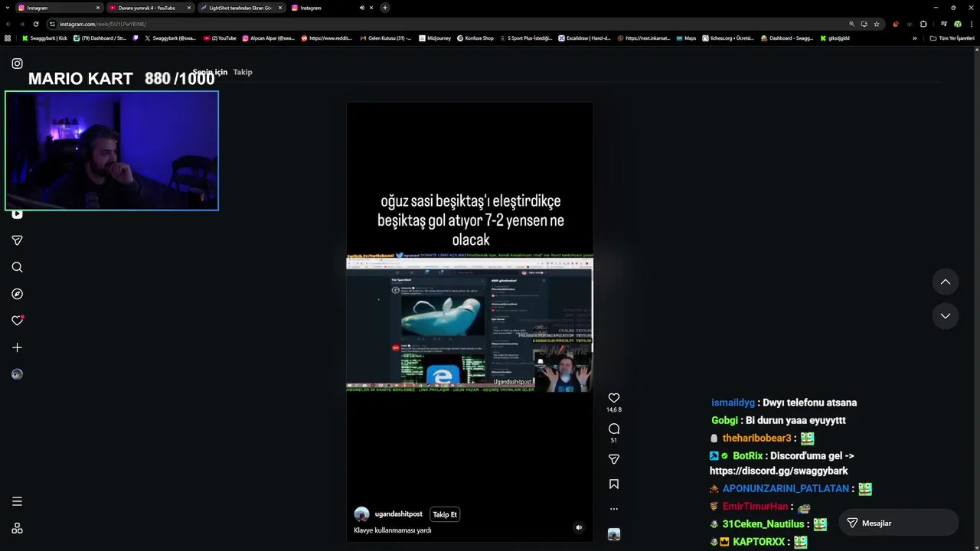Open Swaggybark | Kick bookmark
The image size is (980, 551).
click(x=44, y=38)
